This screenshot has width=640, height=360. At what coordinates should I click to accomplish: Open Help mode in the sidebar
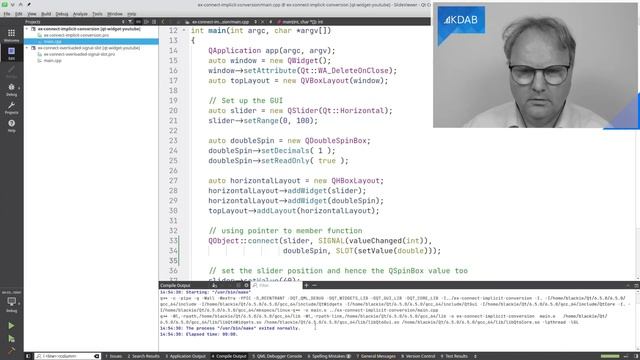point(11,126)
